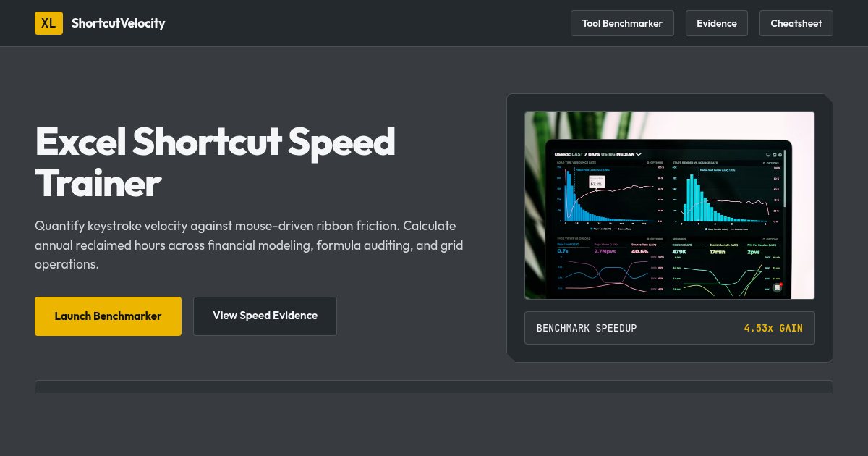The width and height of the screenshot is (868, 456).
Task: Click the Quantify keystroke velocity description paragraph
Action: click(x=249, y=245)
